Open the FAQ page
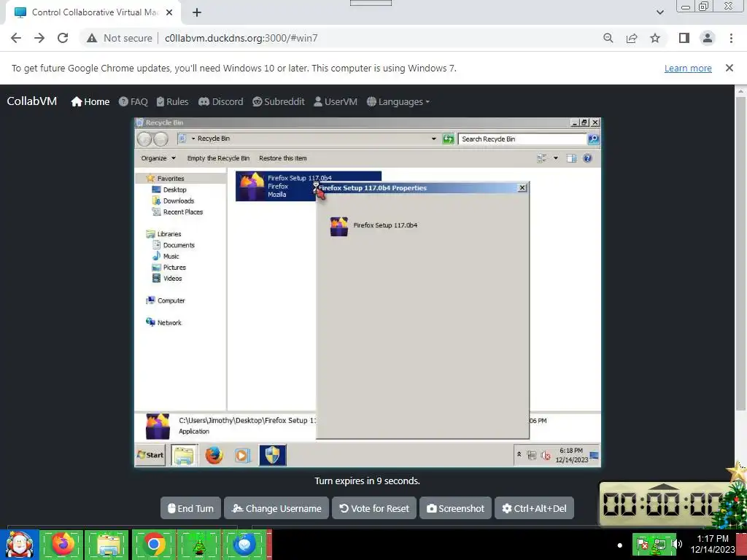This screenshot has width=747, height=560. tap(133, 101)
